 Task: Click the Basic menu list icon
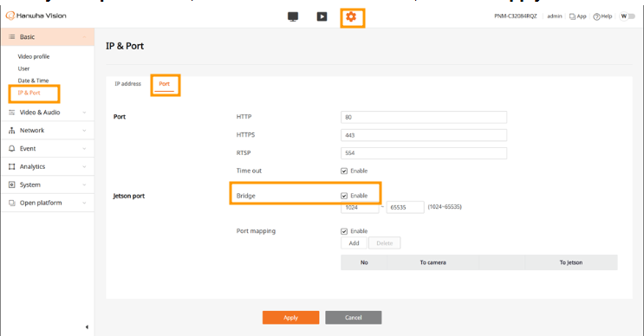click(x=12, y=37)
